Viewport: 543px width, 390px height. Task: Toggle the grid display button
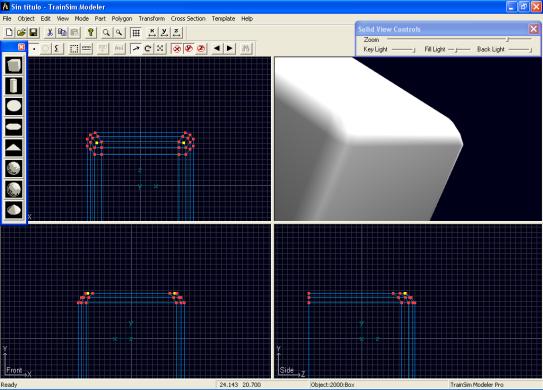tap(136, 33)
